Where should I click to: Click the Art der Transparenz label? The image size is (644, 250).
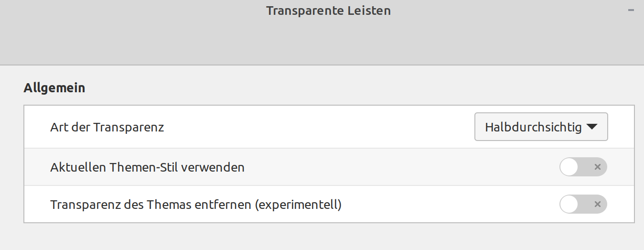[107, 127]
